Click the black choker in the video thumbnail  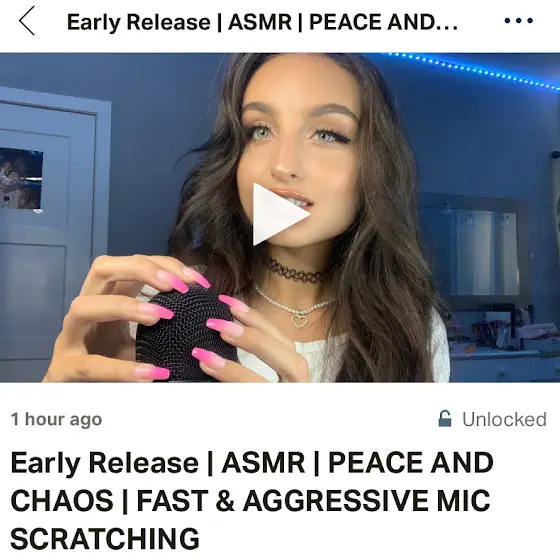(294, 271)
